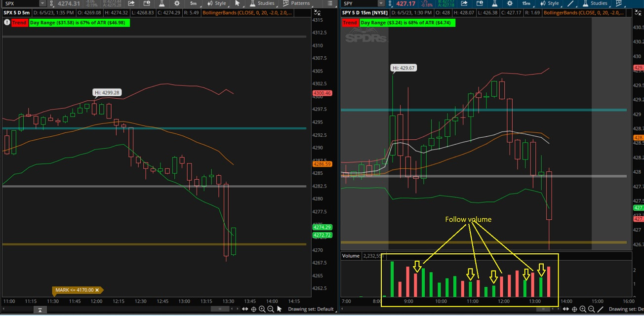Toggle SPY price axis autoscale arrows icon
Screen dimensions: 644x316
click(x=637, y=13)
